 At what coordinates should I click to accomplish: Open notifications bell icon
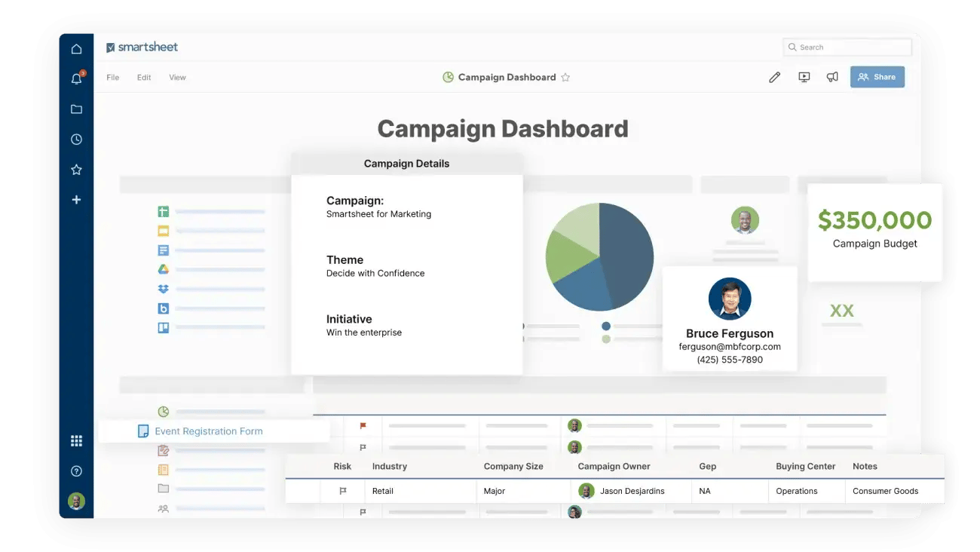click(x=76, y=78)
